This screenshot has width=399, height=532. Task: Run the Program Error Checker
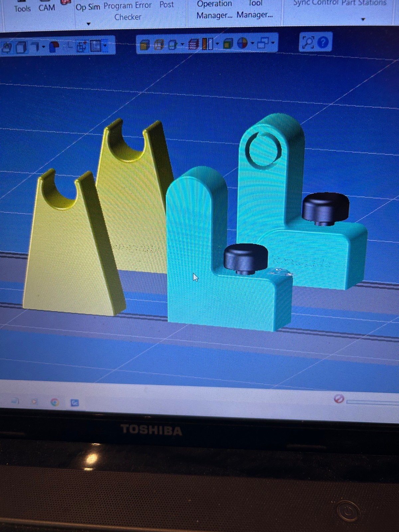pos(128,11)
